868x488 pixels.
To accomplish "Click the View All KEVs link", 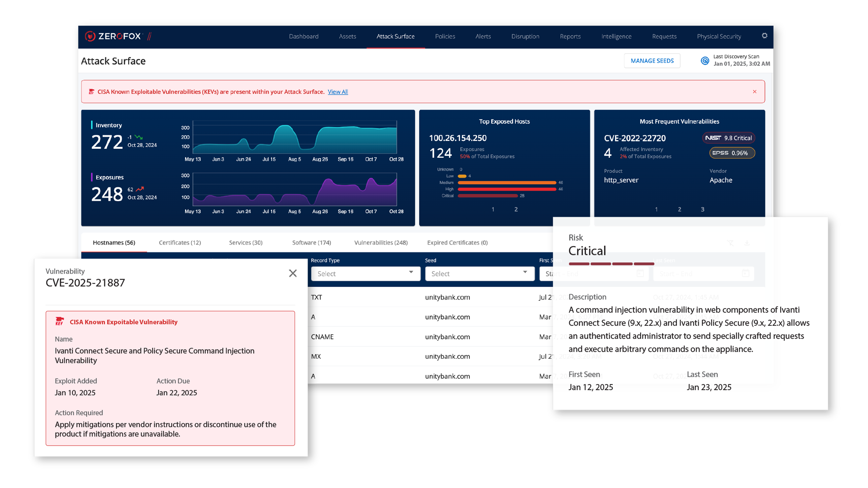I will (x=337, y=92).
